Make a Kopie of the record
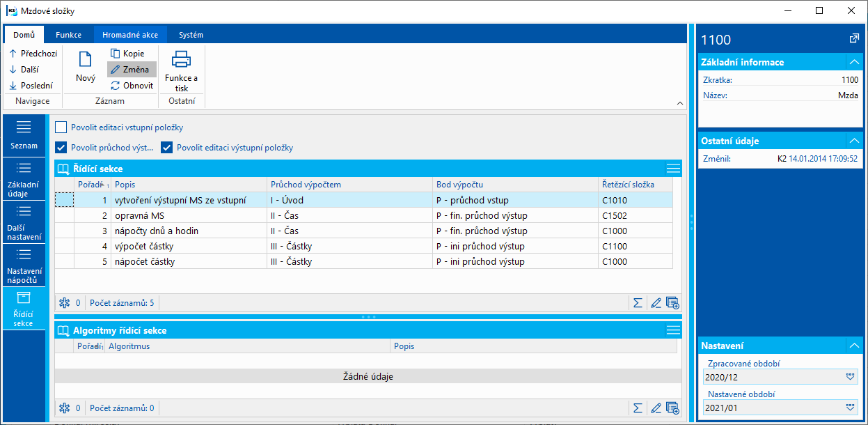This screenshot has height=425, width=868. coord(127,54)
